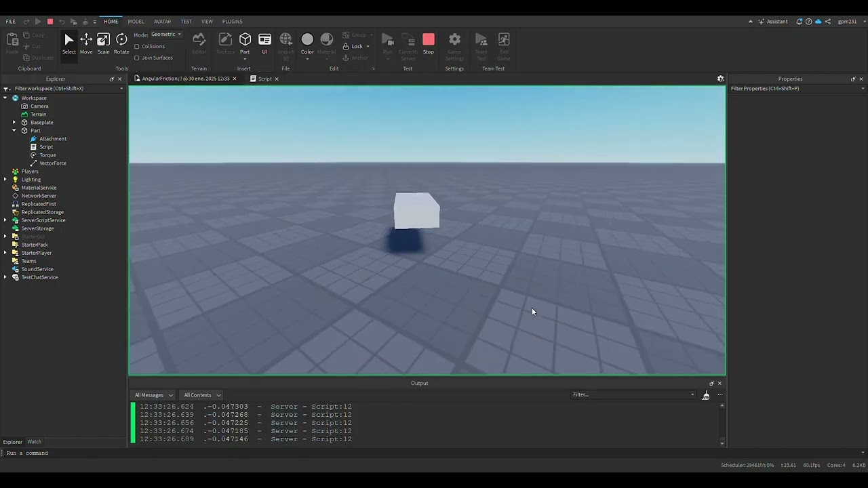Image resolution: width=868 pixels, height=488 pixels.
Task: Open the Script editor tab
Action: pyautogui.click(x=264, y=79)
